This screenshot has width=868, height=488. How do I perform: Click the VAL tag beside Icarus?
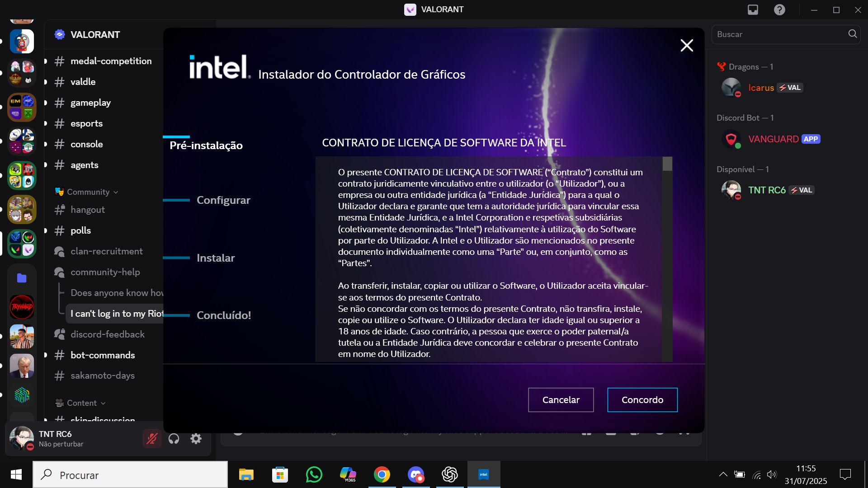(x=790, y=88)
